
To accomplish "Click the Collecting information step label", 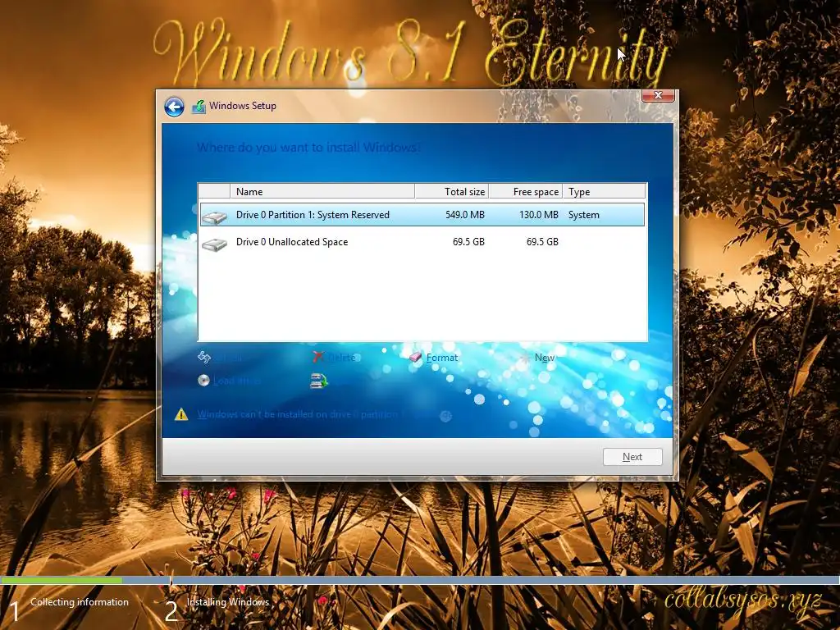I will 80,602.
